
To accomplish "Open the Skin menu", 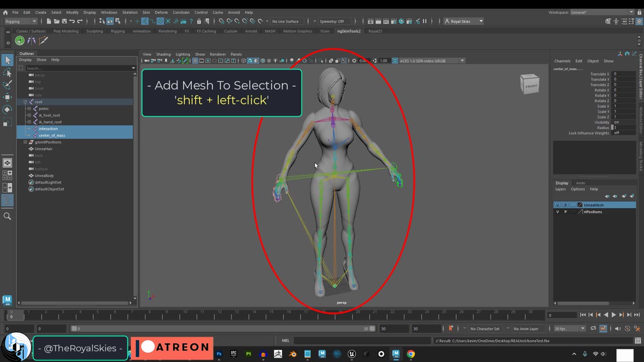I will pyautogui.click(x=146, y=12).
